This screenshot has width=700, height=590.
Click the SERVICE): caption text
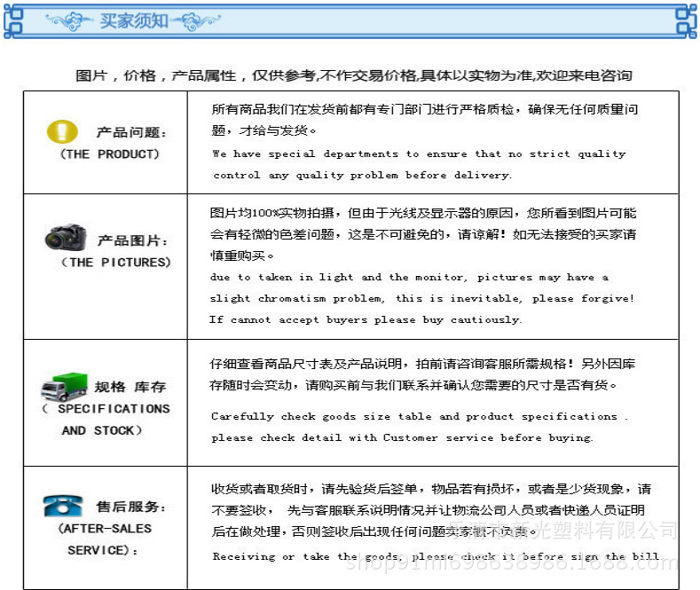pyautogui.click(x=102, y=550)
